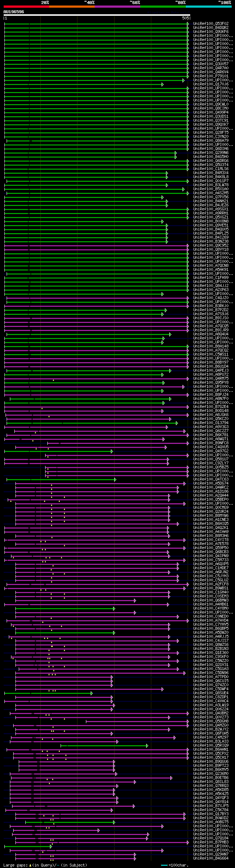The height and width of the screenshot is (868, 235).
Task: Select label UniRef100_A7AVD4
Action: (x=211, y=621)
